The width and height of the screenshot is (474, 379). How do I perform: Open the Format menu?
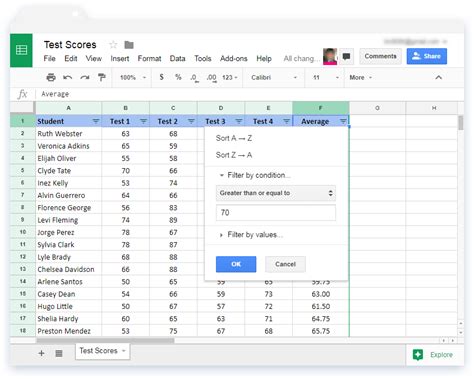(x=149, y=59)
